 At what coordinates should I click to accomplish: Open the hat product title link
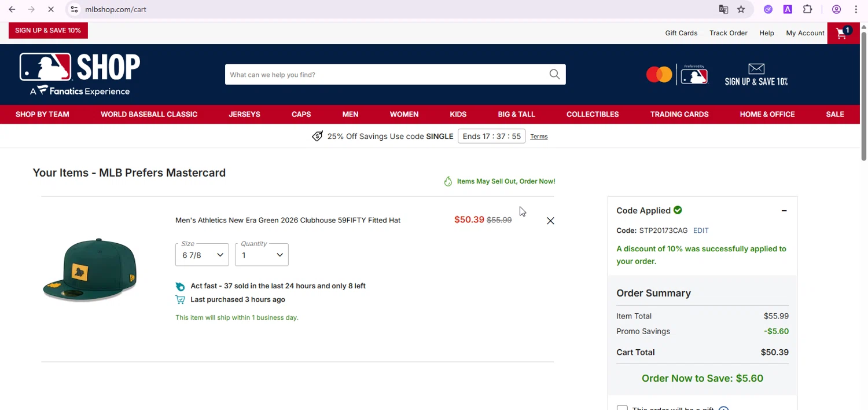288,220
